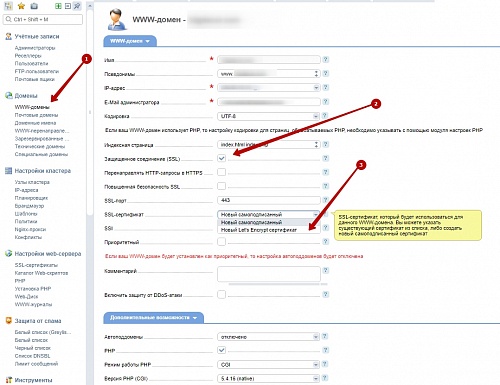The image size is (500, 385).
Task: Open help icon for Имя field
Action: [326, 60]
